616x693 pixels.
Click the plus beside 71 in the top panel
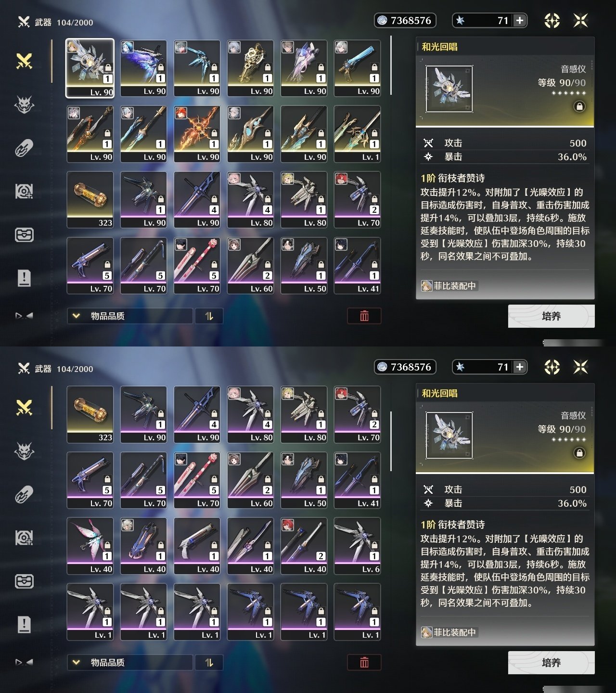pyautogui.click(x=520, y=20)
